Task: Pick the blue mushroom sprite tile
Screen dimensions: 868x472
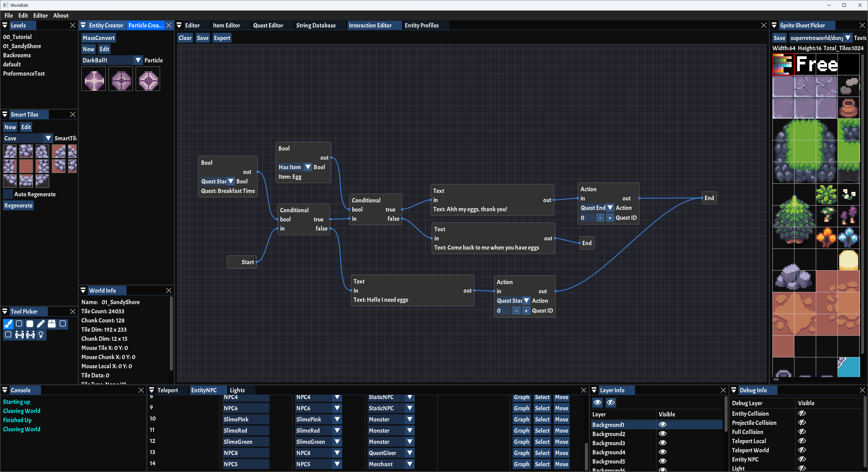Action: pyautogui.click(x=848, y=238)
